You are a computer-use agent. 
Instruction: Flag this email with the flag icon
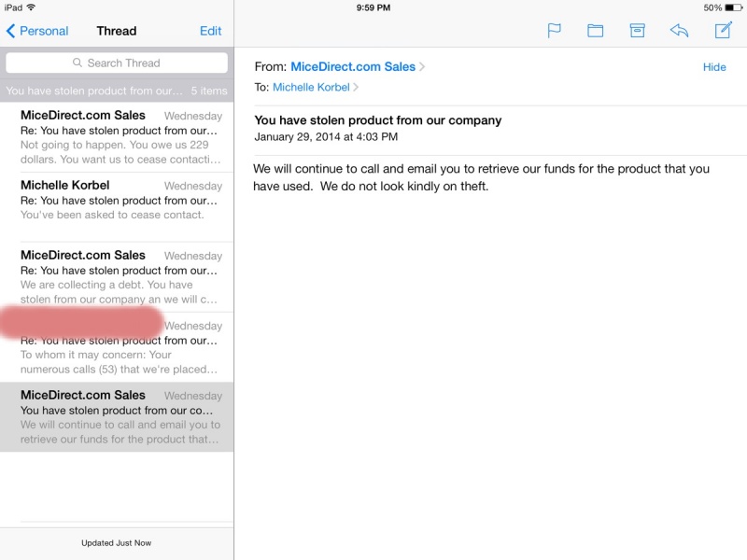554,31
